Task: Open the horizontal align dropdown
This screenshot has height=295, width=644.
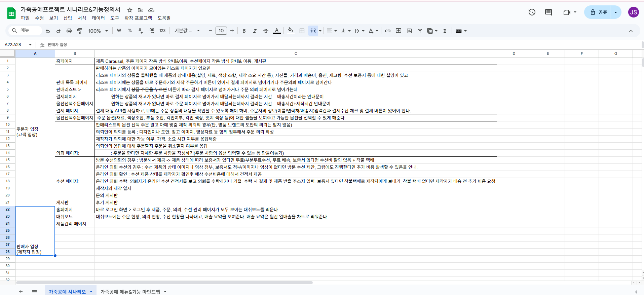Action: coord(332,31)
